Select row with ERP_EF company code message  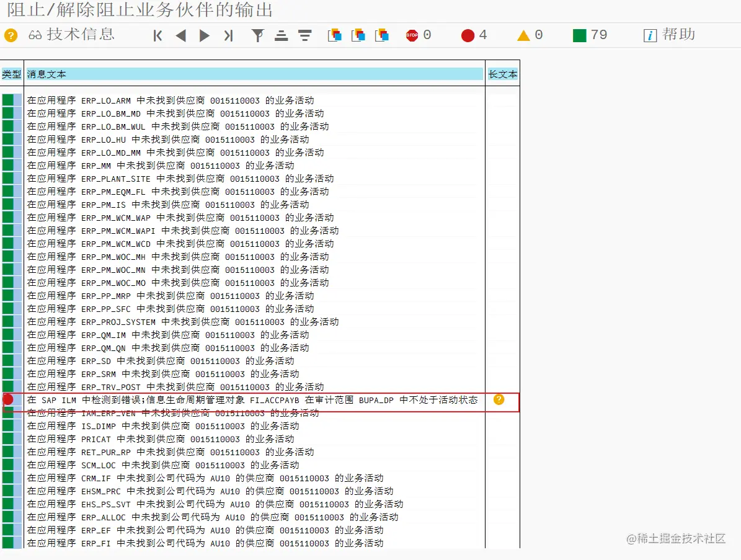(205, 530)
